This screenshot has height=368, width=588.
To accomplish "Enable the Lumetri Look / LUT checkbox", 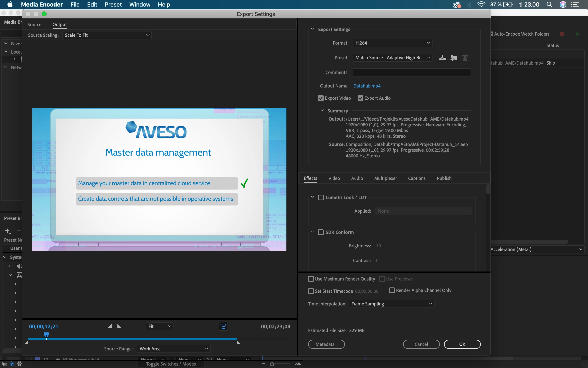I will coord(321,197).
